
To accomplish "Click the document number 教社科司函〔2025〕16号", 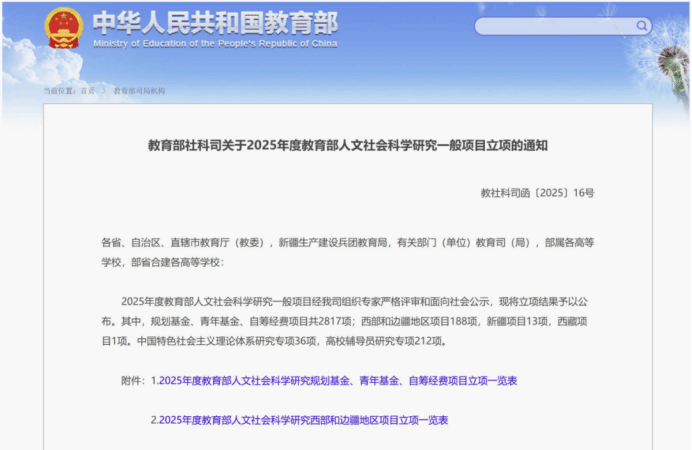I will point(536,192).
